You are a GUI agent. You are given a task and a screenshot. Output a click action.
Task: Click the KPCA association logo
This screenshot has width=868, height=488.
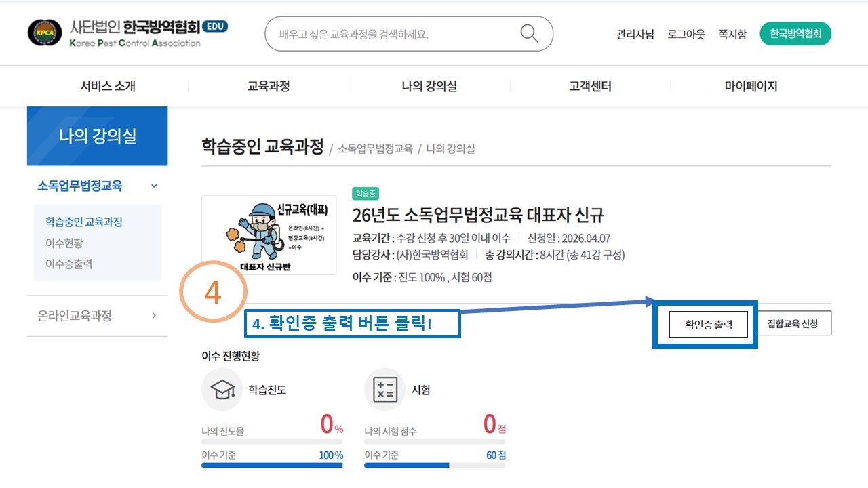(43, 33)
